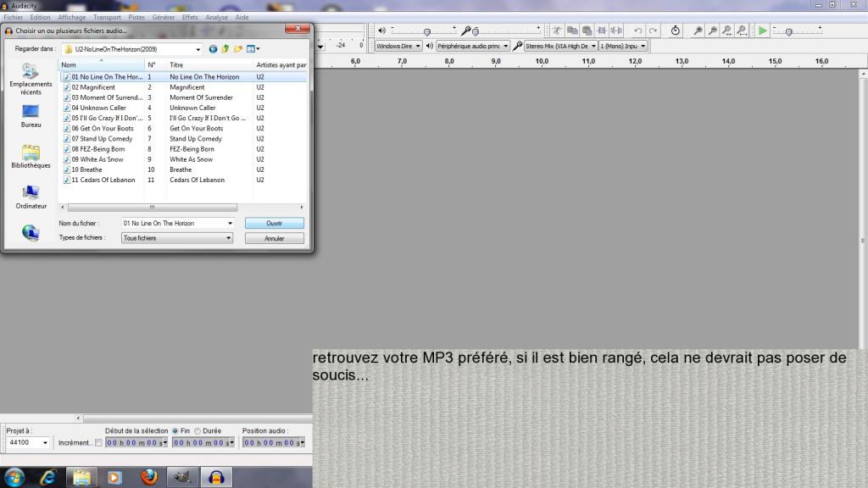Open the Nom du fichier combo box

pyautogui.click(x=230, y=223)
